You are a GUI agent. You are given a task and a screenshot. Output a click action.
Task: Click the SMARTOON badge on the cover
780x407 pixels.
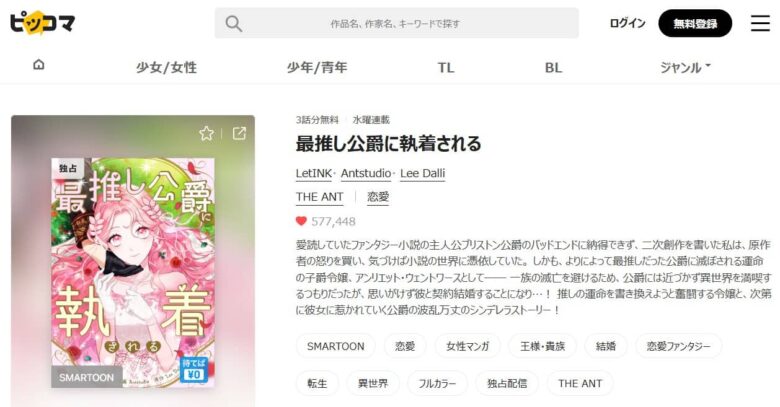(87, 378)
